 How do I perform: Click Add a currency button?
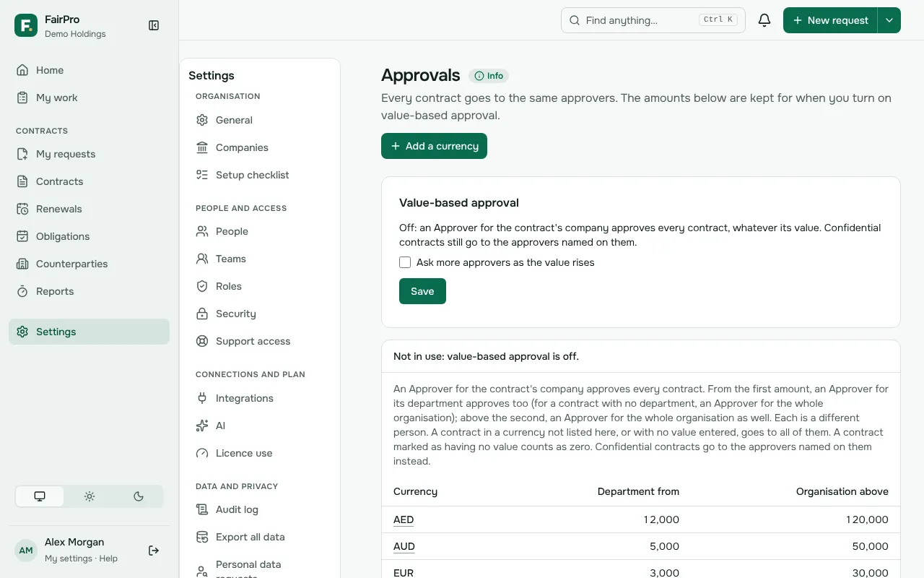[434, 146]
